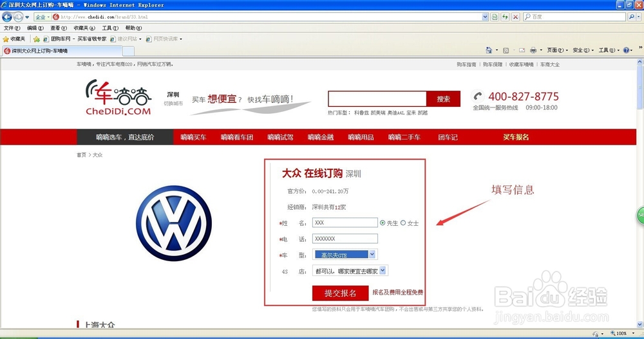The image size is (644, 339).
Task: Click the 电话 phone input field
Action: tap(345, 239)
